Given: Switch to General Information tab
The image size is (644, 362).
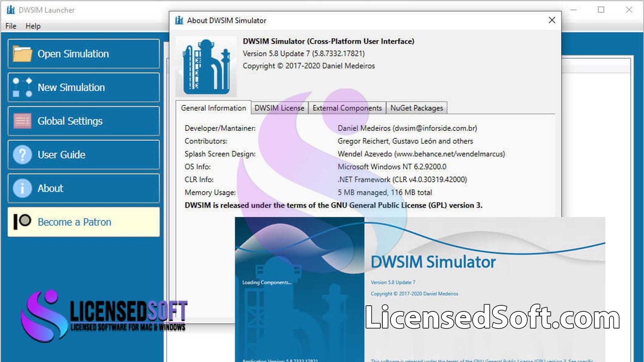Looking at the screenshot, I should click(x=213, y=108).
